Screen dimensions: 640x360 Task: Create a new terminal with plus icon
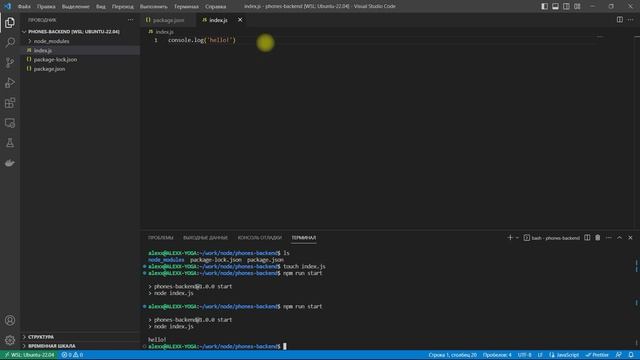point(509,238)
